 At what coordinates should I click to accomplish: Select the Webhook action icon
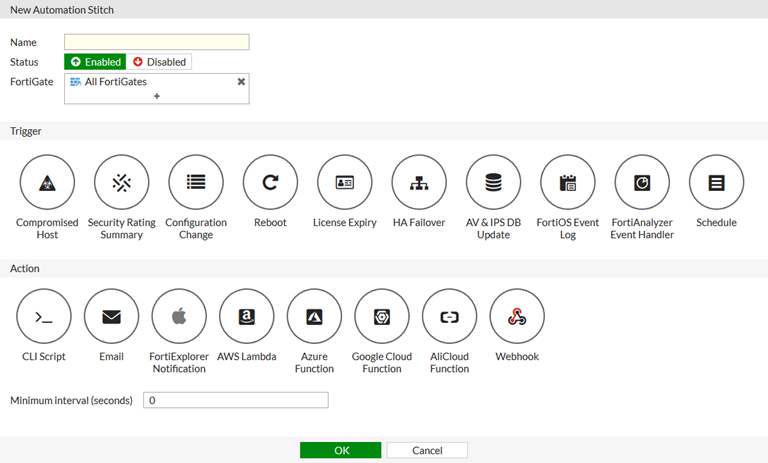pos(517,316)
